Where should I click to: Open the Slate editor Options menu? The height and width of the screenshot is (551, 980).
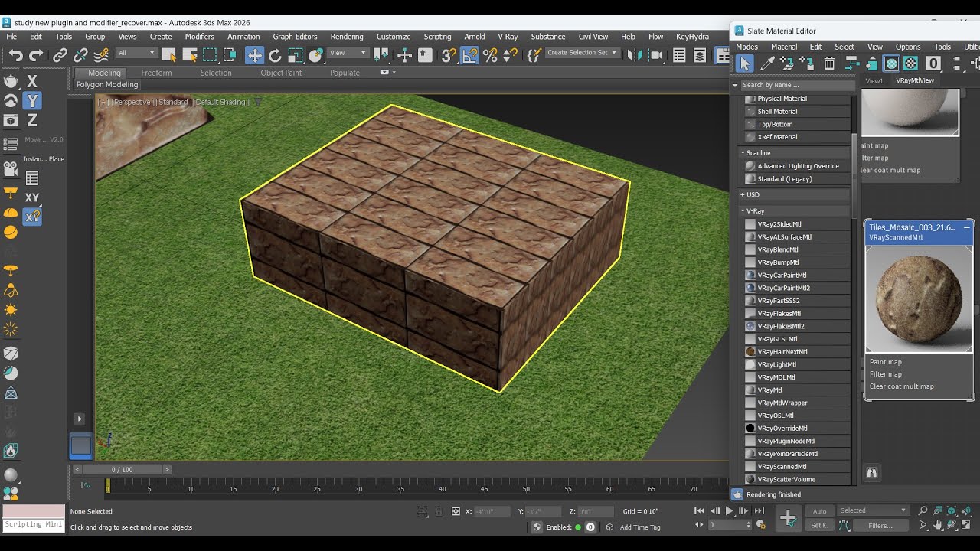pos(908,47)
